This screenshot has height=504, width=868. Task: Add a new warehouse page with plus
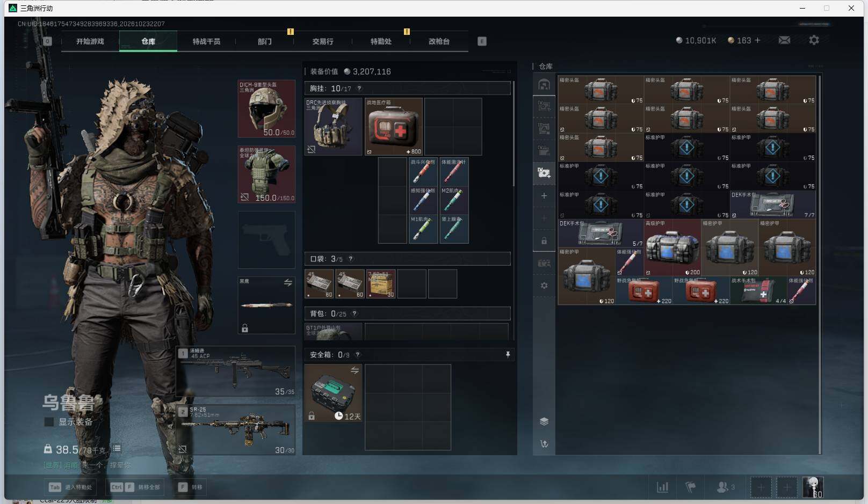click(544, 196)
